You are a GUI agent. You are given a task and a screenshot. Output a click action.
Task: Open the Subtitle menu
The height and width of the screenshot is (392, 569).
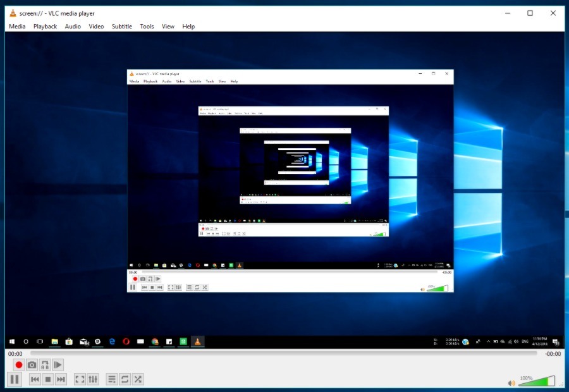click(x=121, y=26)
